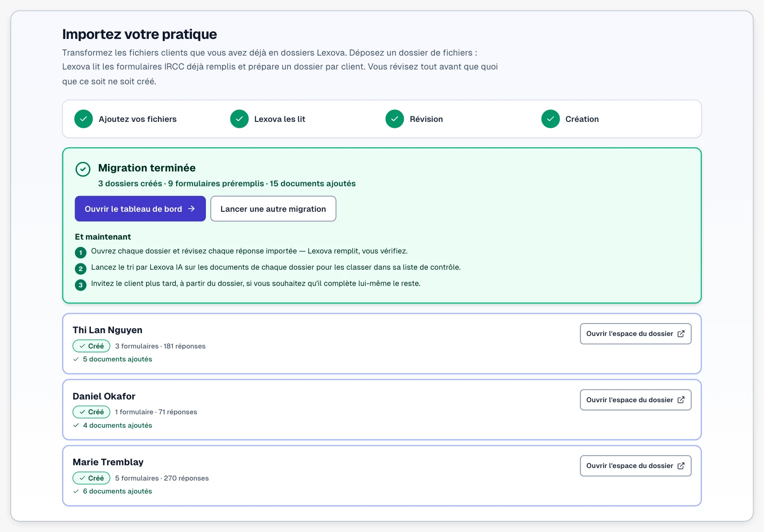Open the dashboard with Ouvrir le tableau de bord
764x532 pixels.
pos(140,209)
